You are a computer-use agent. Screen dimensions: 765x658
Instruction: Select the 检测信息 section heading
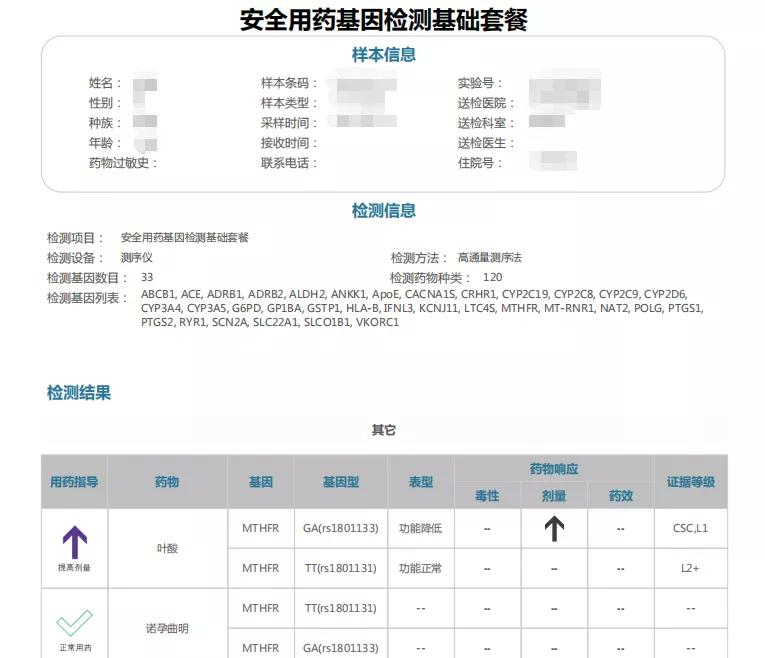pyautogui.click(x=383, y=211)
